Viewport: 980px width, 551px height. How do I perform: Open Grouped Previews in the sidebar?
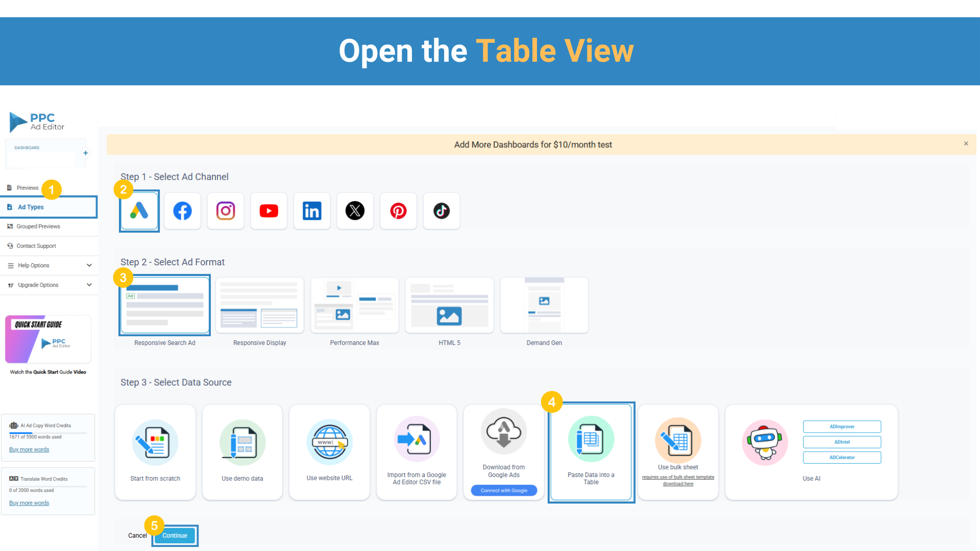pyautogui.click(x=38, y=227)
